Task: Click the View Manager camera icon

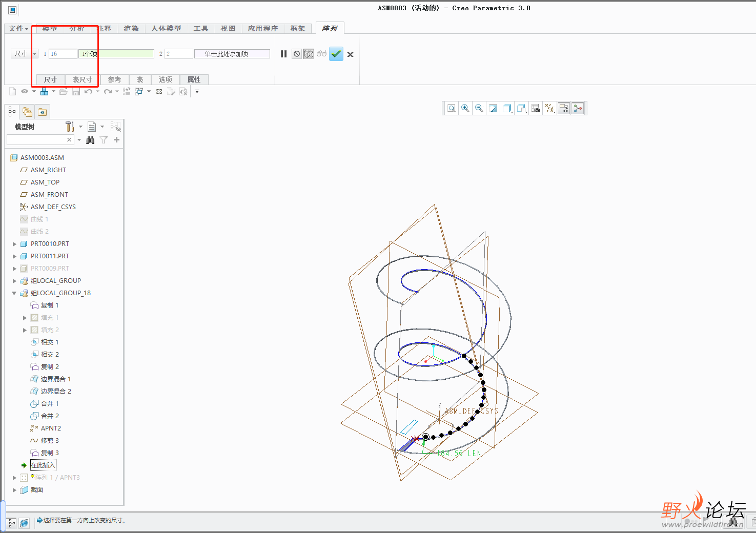Action: coord(536,108)
